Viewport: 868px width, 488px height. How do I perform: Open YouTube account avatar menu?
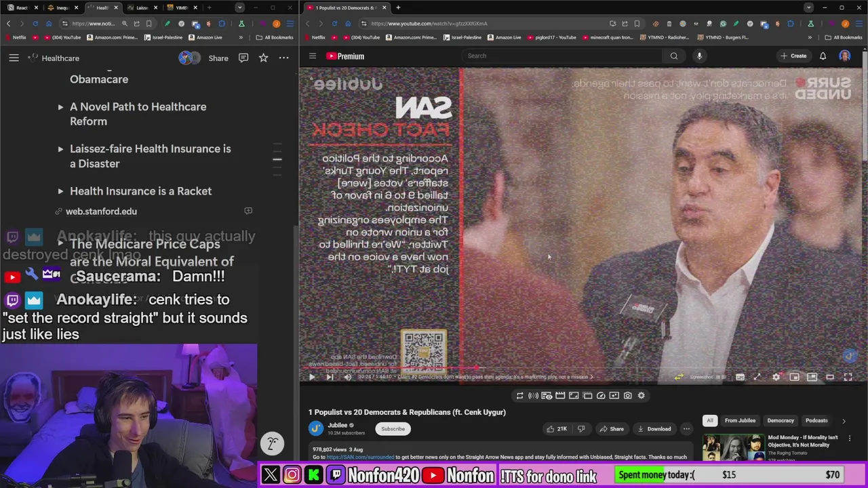click(x=844, y=56)
